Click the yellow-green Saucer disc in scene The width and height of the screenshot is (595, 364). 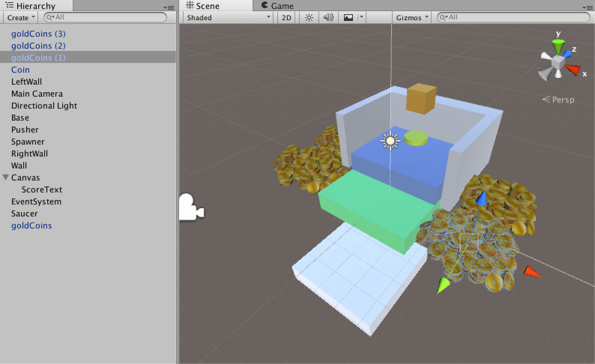[416, 137]
